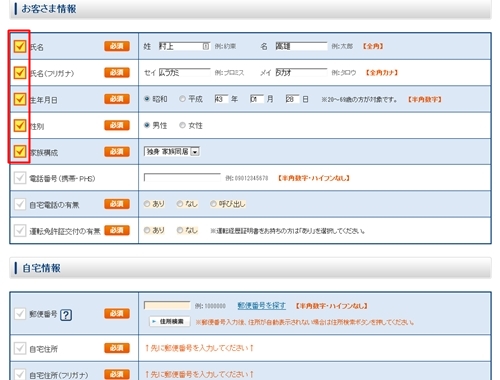Choose あり for 自宅電話の有無
The height and width of the screenshot is (380, 500).
(147, 204)
